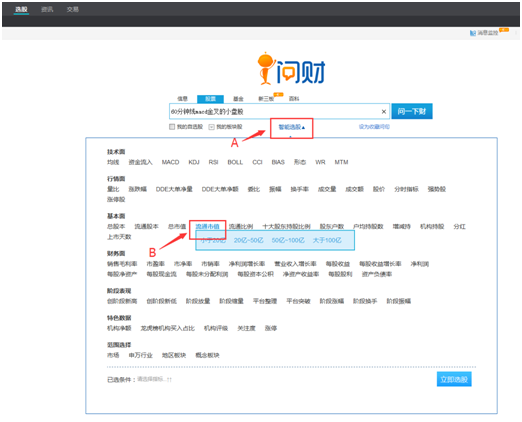
Task: Select the 资产负债率 condition
Action: (377, 274)
